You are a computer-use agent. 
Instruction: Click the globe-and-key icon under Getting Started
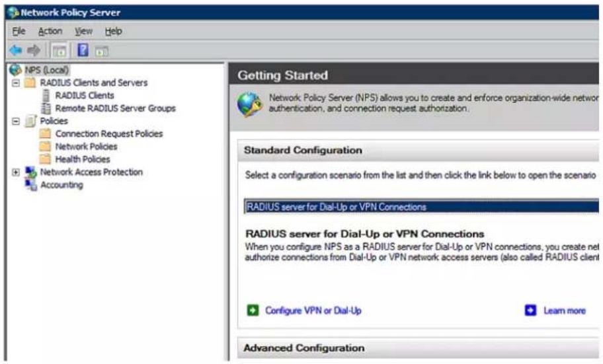(249, 104)
